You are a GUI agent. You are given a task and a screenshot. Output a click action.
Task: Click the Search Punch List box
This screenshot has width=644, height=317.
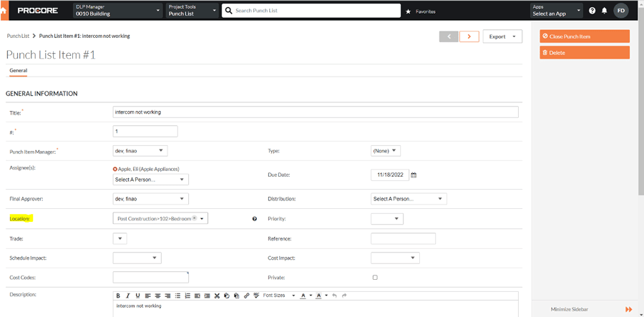tap(311, 11)
